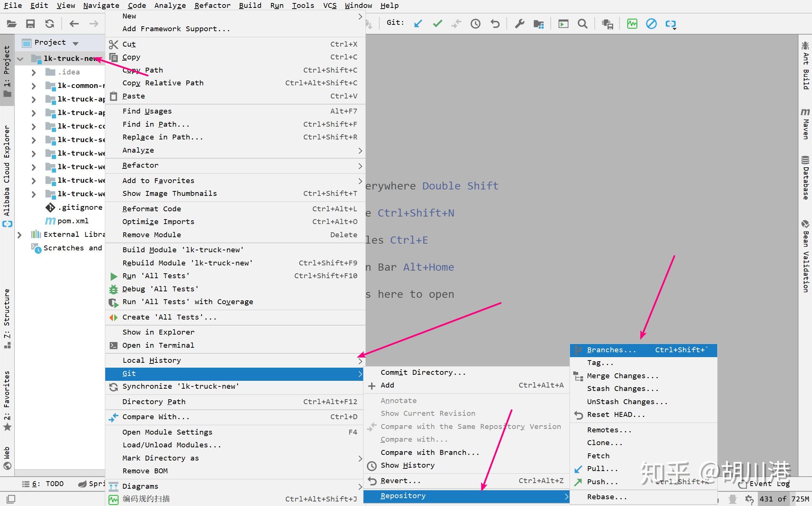The image size is (812, 506).
Task: Click the memory usage indicator 431 of 725M
Action: (x=784, y=499)
